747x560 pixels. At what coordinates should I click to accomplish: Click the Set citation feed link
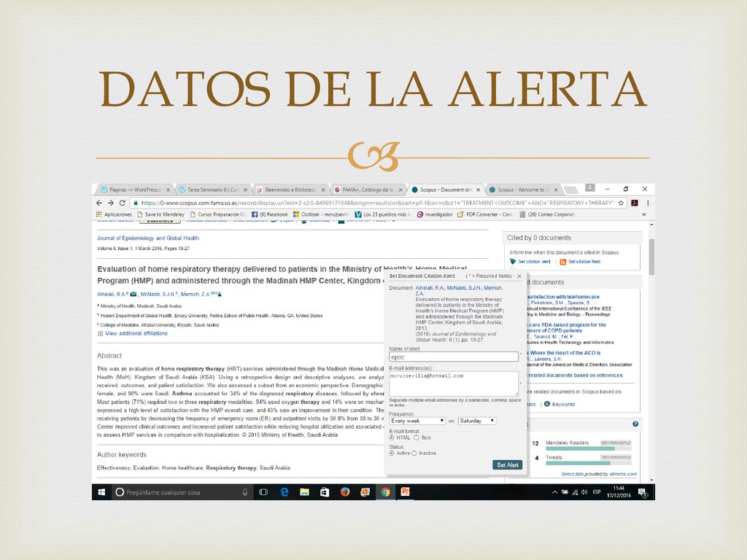click(x=584, y=262)
